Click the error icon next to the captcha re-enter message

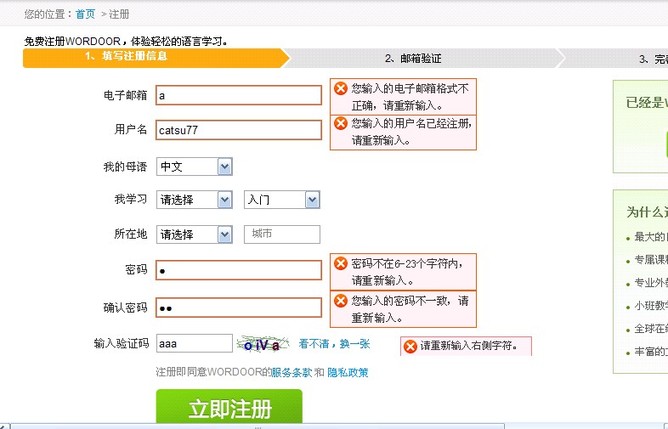(x=410, y=346)
